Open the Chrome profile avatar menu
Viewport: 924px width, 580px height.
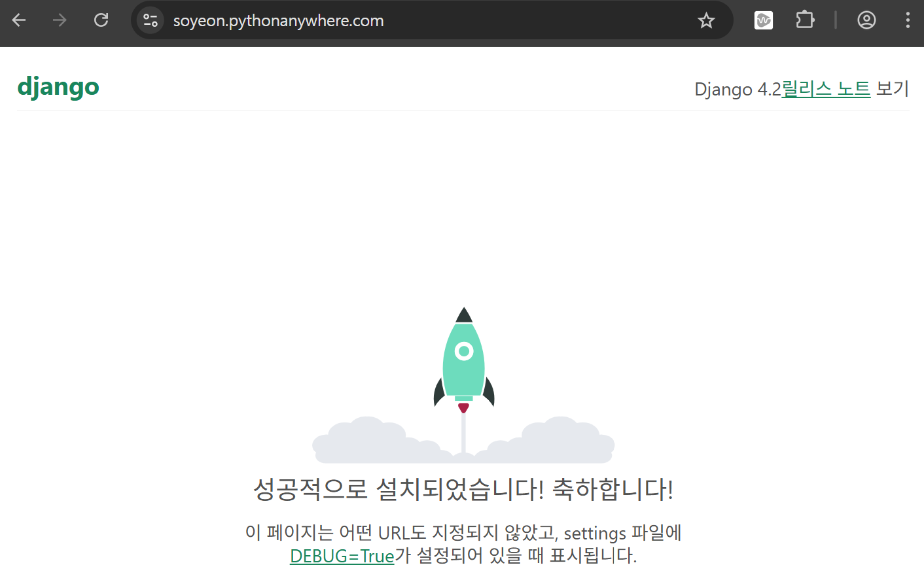pyautogui.click(x=866, y=20)
